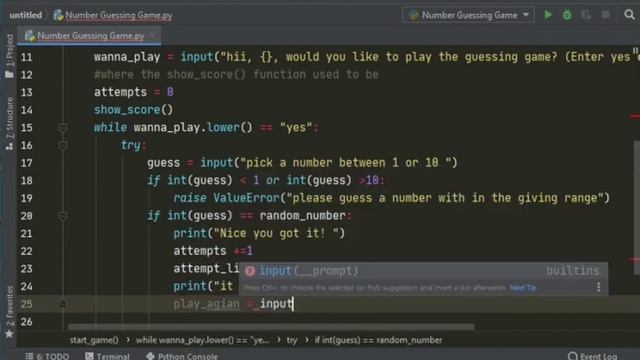Click the Stop square button
The width and height of the screenshot is (640, 360).
tap(605, 15)
